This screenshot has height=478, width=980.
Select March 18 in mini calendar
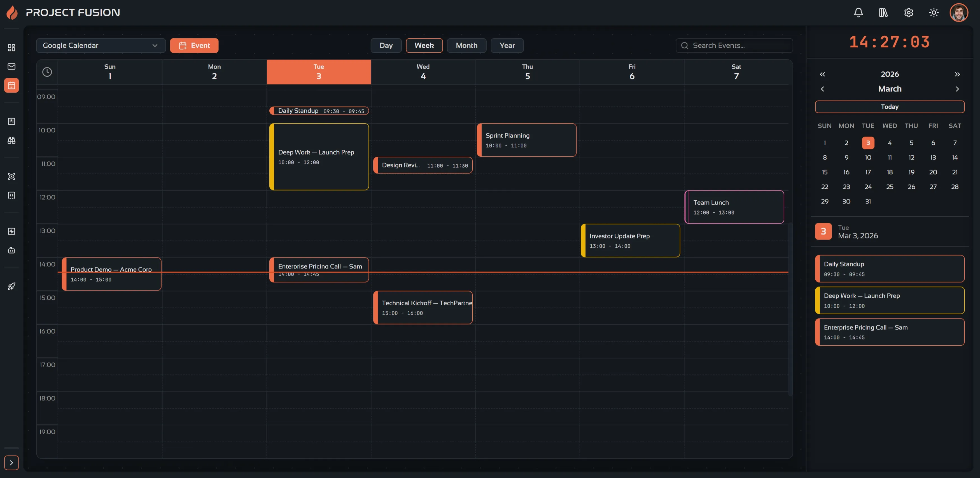coord(890,172)
